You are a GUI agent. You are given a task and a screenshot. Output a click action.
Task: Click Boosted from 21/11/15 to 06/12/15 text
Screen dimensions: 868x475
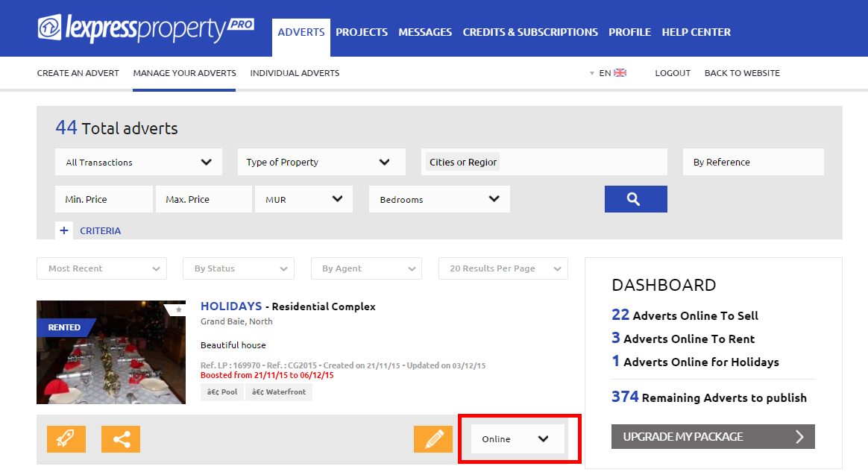coord(267,375)
